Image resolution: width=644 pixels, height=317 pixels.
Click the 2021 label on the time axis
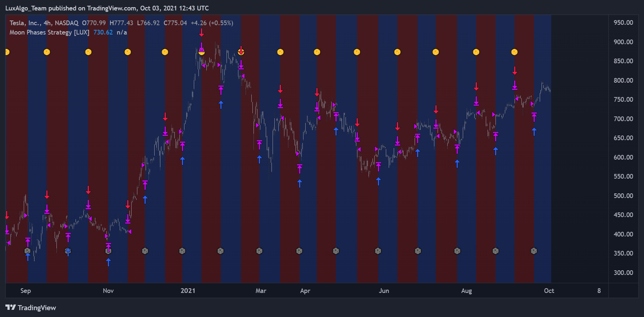[188, 291]
